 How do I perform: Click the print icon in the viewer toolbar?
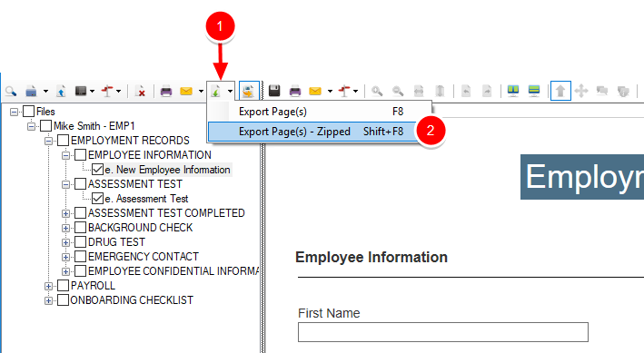[x=295, y=91]
